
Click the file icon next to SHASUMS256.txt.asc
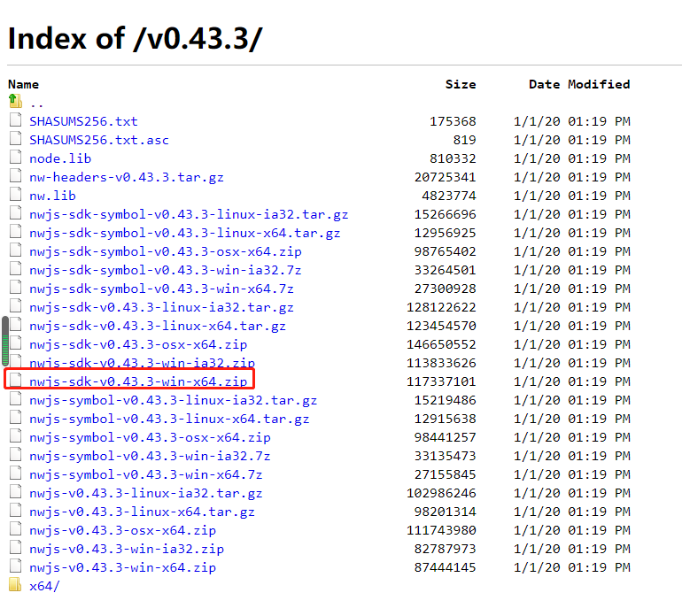[x=16, y=138]
